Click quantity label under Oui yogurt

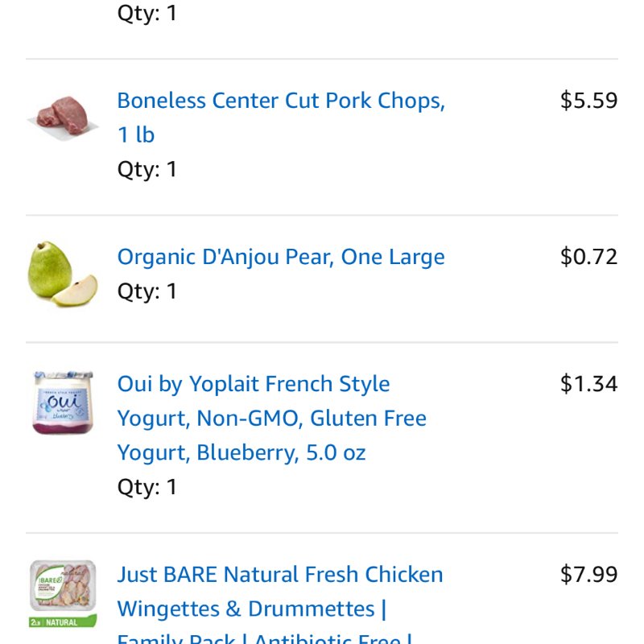click(147, 487)
